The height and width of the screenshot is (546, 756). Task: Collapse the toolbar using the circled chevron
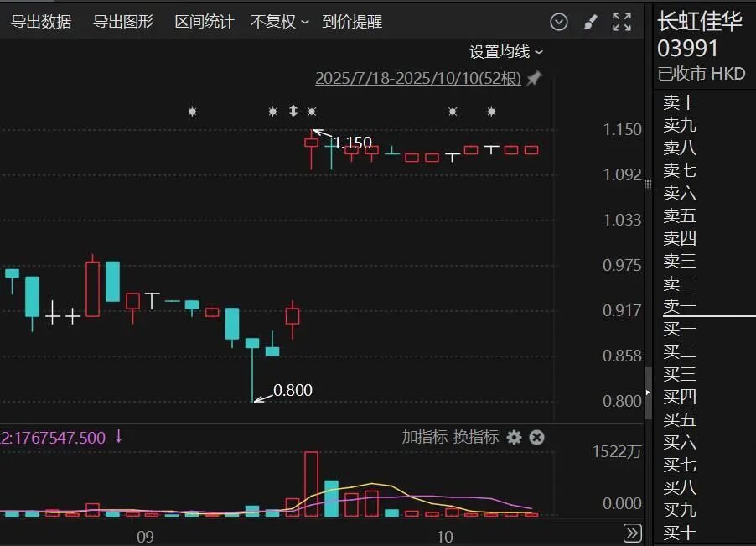[x=559, y=22]
